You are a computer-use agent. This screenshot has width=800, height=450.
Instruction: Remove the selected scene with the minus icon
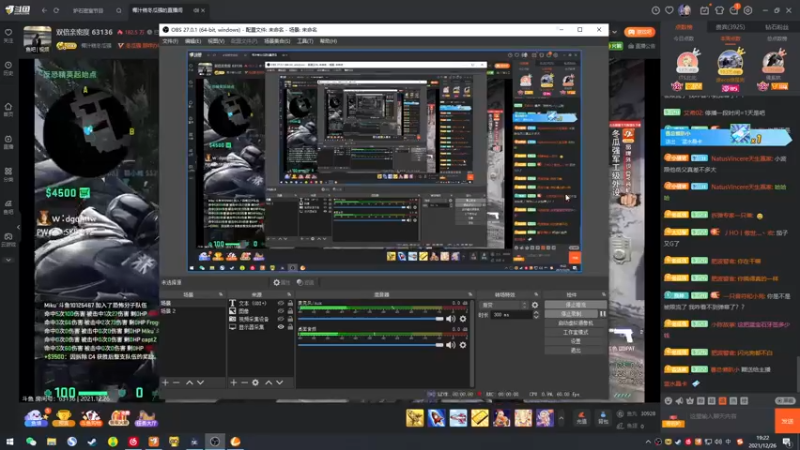click(176, 382)
